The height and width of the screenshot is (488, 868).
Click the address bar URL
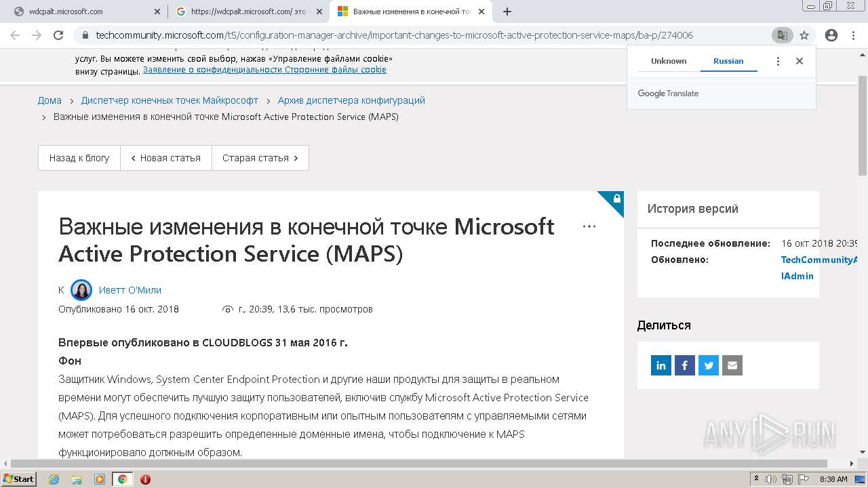point(395,35)
